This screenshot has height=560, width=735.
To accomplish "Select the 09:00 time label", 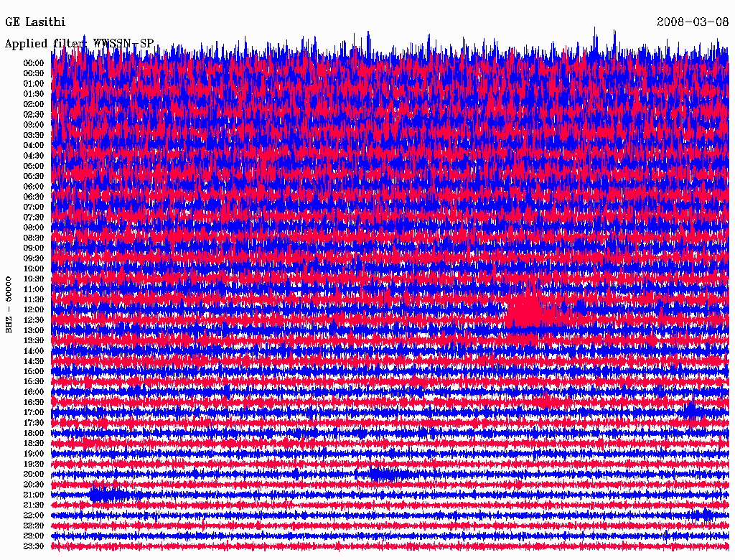I will [x=34, y=248].
